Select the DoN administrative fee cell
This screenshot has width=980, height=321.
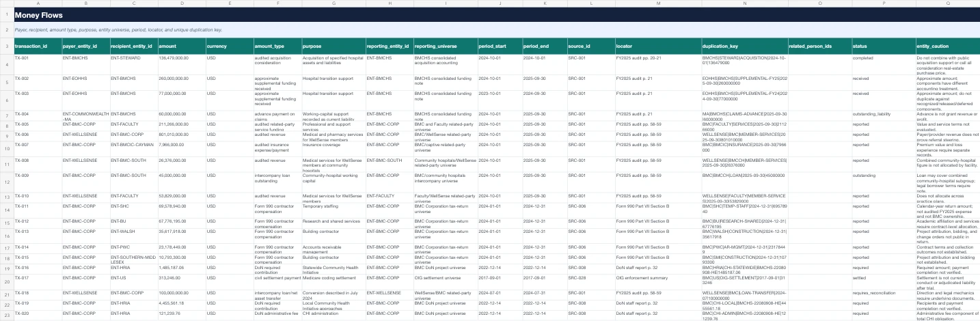point(277,314)
